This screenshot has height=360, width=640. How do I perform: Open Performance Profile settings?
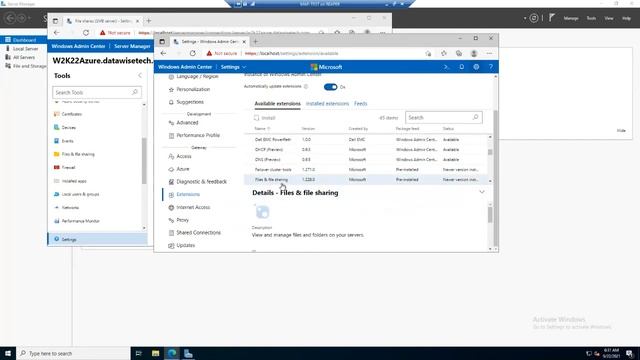tap(198, 136)
